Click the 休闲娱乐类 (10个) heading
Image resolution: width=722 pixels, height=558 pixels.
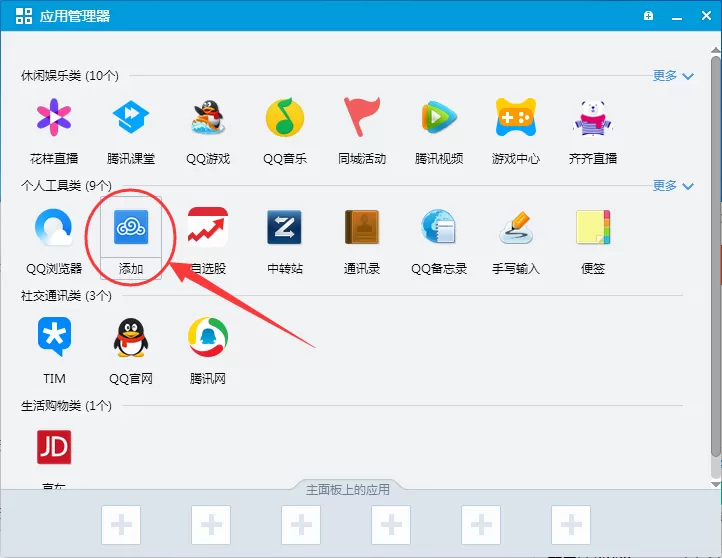click(70, 76)
